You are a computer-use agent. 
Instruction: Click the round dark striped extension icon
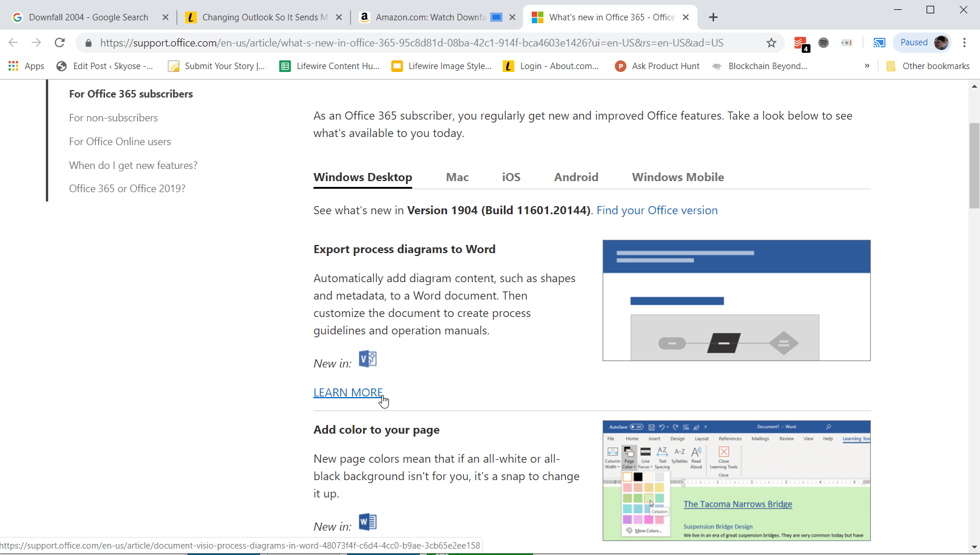823,42
